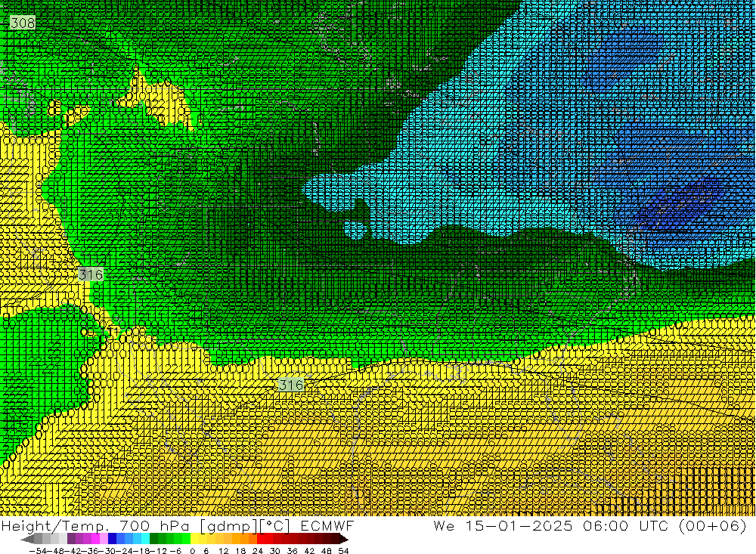756x554 pixels.
Task: Click the '(00+06)' forecast offset text
Action: (712, 525)
